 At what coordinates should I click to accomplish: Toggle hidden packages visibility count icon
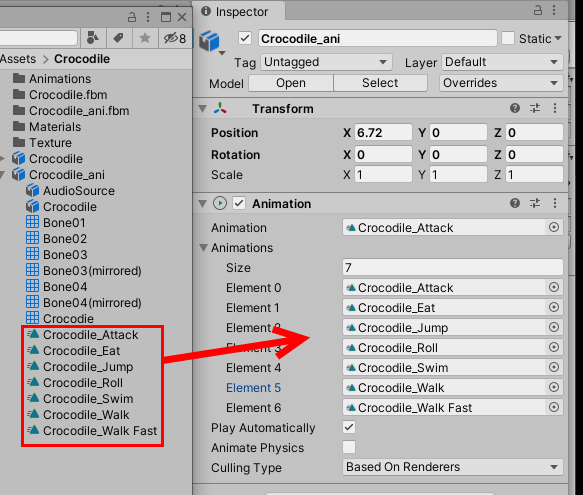175,38
